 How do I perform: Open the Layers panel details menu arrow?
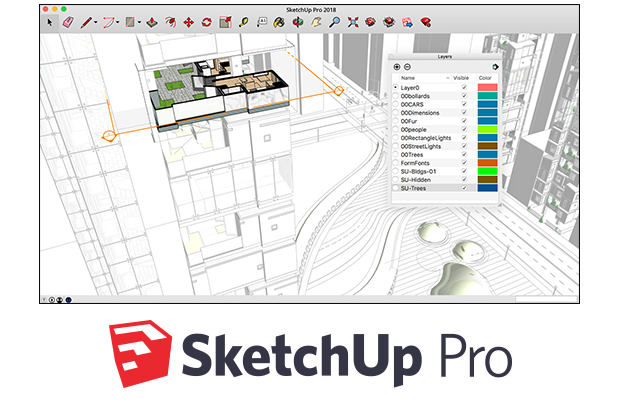click(495, 67)
